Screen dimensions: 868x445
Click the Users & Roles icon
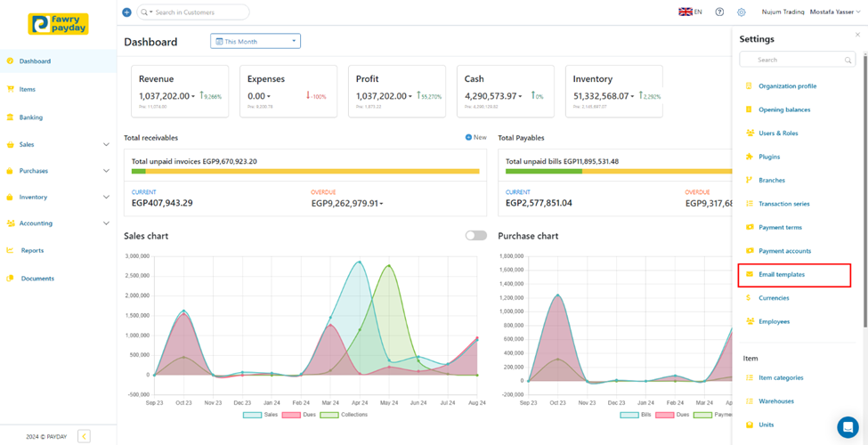(x=750, y=133)
